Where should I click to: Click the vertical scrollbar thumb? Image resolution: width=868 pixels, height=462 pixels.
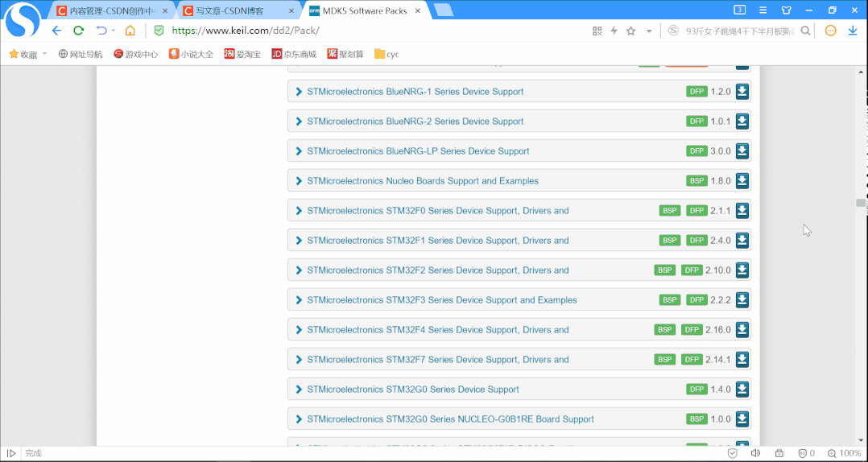pos(860,203)
